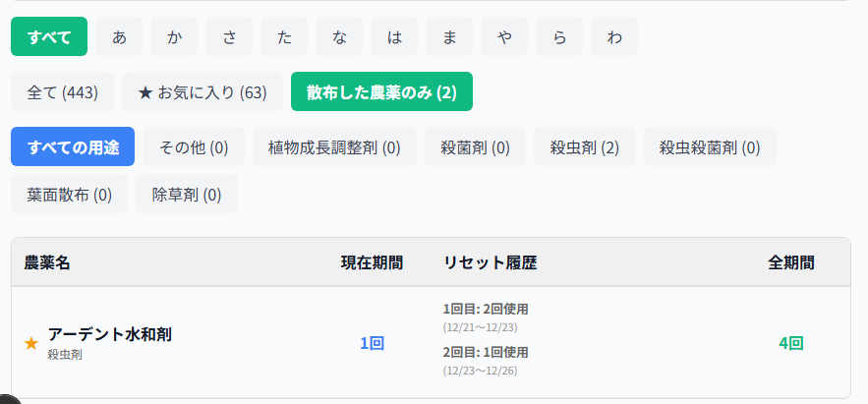Show 全て (443) pesticides

pos(62,92)
